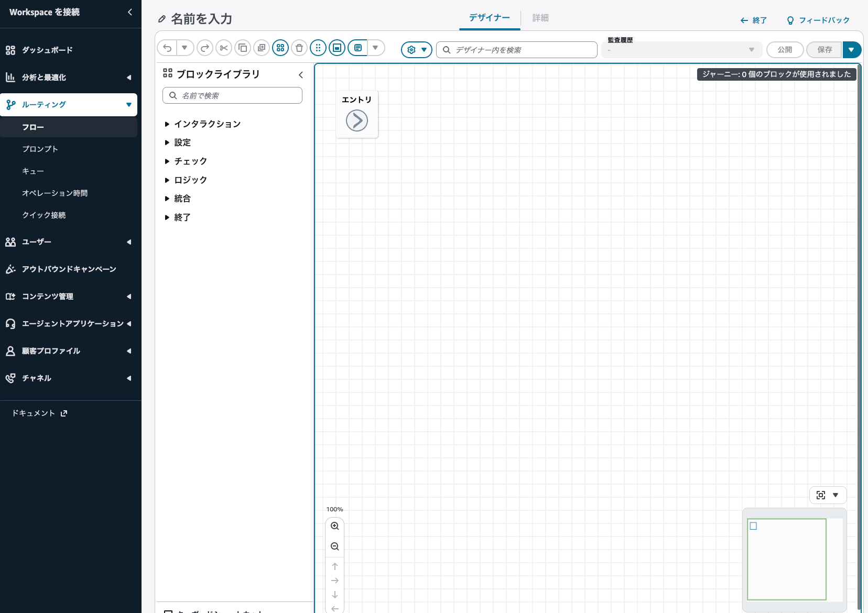Viewport: 868px width, 613px height.
Task: Click the ユーザー people icon
Action: coord(10,242)
